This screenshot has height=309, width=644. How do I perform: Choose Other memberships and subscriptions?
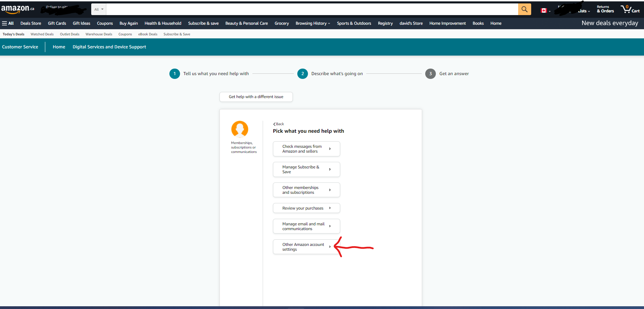tap(307, 190)
